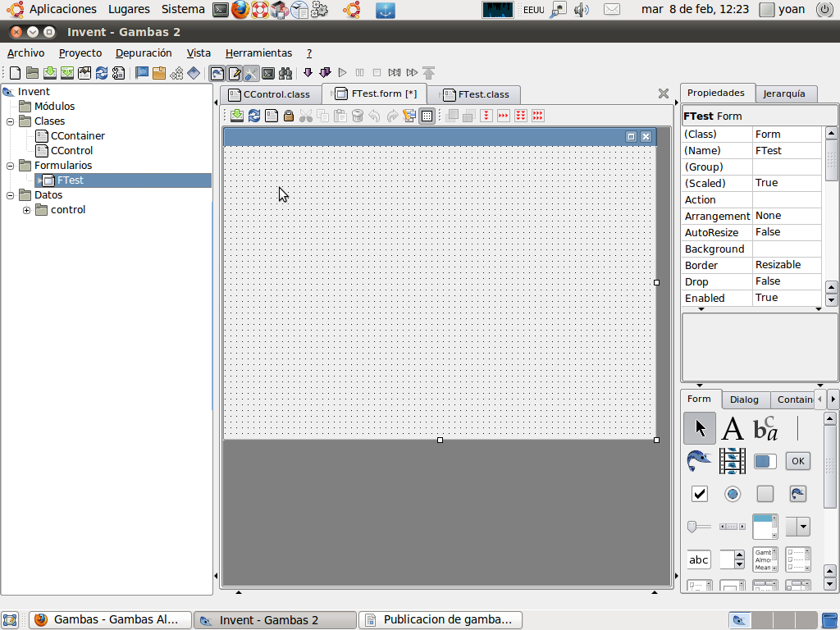This screenshot has width=840, height=630.
Task: Select the ComboBox control in toolbox
Action: coord(797,527)
